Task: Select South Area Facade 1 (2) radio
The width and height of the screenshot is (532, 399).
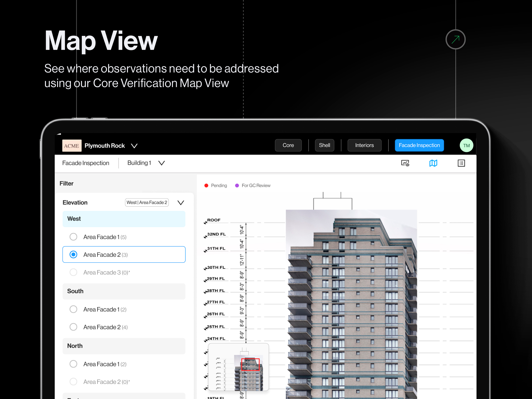Action: pyautogui.click(x=73, y=309)
